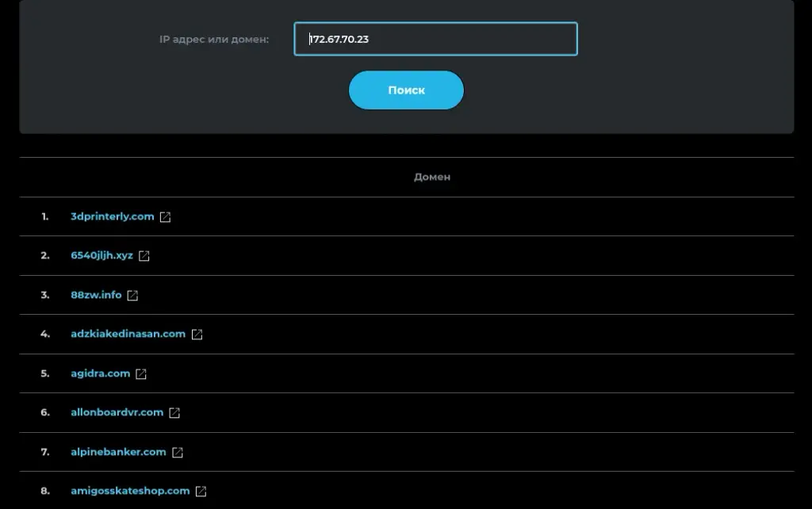This screenshot has height=509, width=812.
Task: Open the 6540jljh.xyz domain link
Action: pos(102,255)
